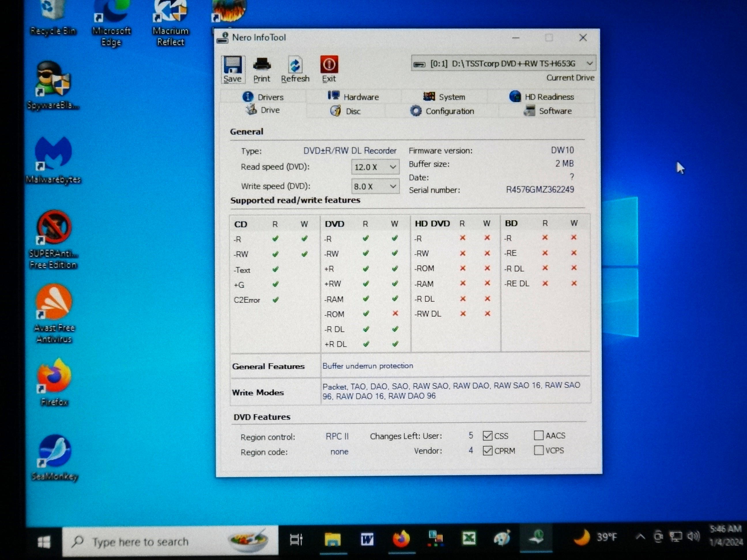The height and width of the screenshot is (560, 747).
Task: Click the Vendor changes value 4
Action: pyautogui.click(x=471, y=450)
